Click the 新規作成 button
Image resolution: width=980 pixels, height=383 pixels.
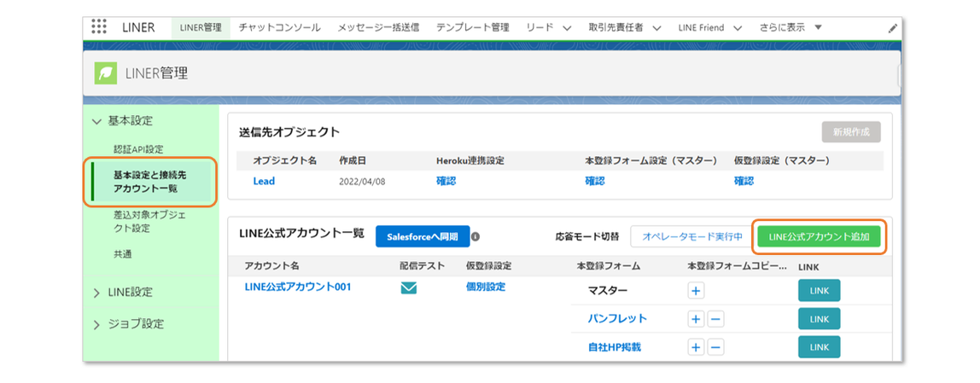850,132
